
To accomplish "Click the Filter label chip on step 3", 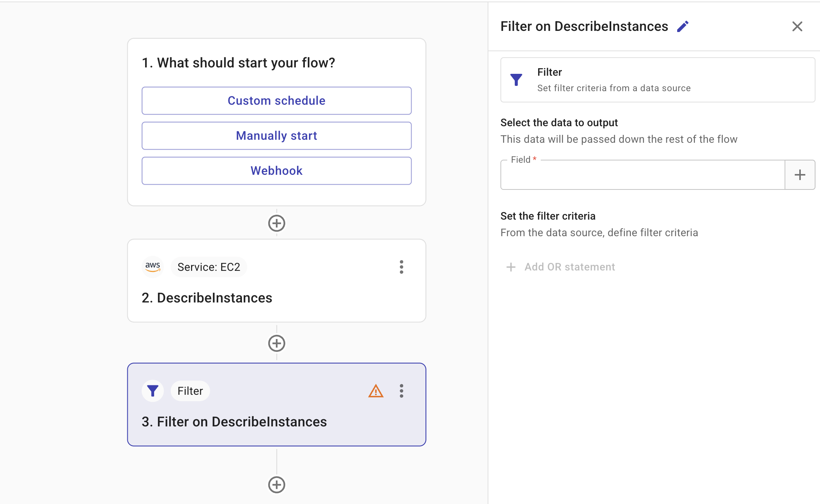I will coord(190,391).
